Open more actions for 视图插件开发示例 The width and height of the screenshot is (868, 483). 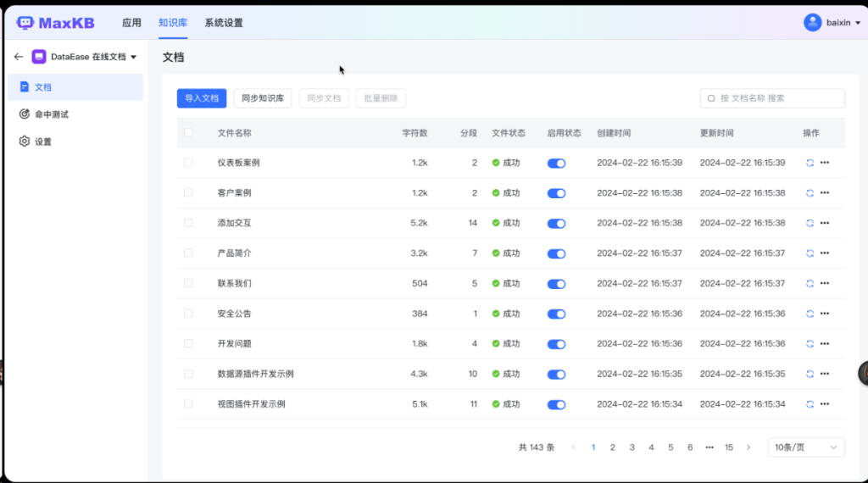tap(825, 404)
